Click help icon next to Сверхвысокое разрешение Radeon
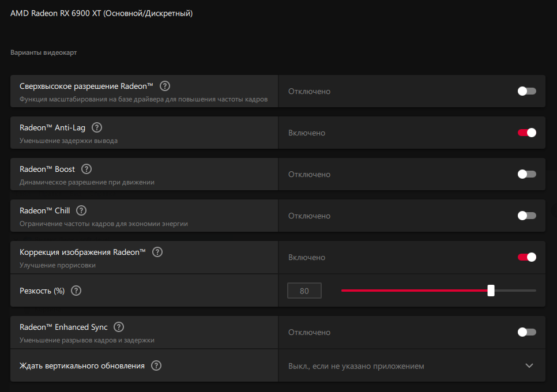557x392 pixels. 165,86
